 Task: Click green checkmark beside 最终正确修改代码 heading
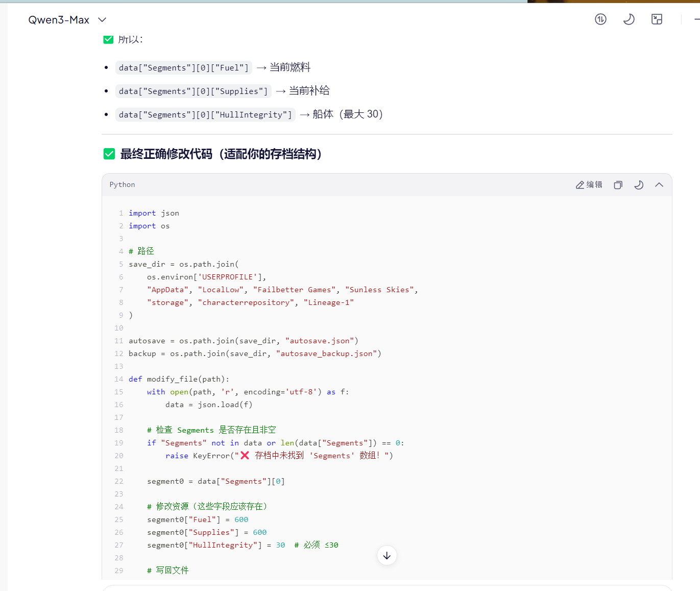pos(109,154)
